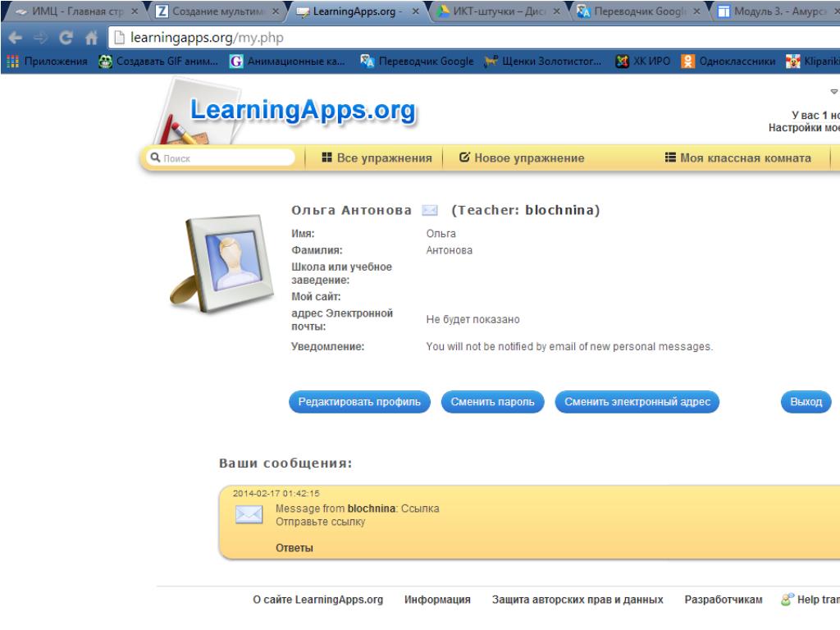Click Сменить электронный адрес button
Viewport: 840px width, 630px height.
(x=637, y=402)
